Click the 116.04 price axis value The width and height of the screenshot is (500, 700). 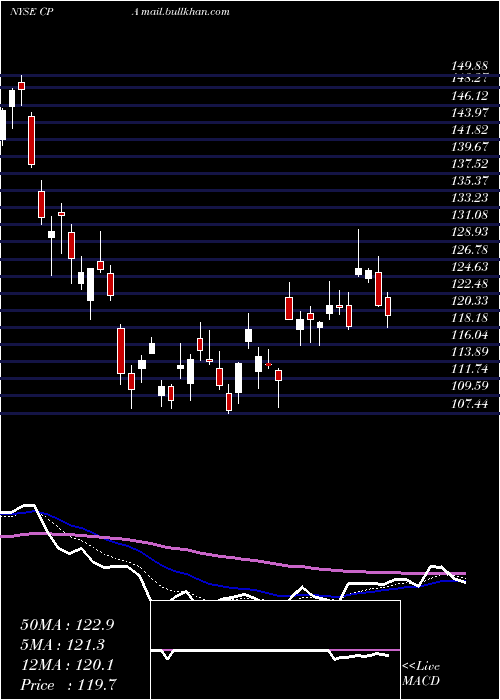pyautogui.click(x=470, y=335)
